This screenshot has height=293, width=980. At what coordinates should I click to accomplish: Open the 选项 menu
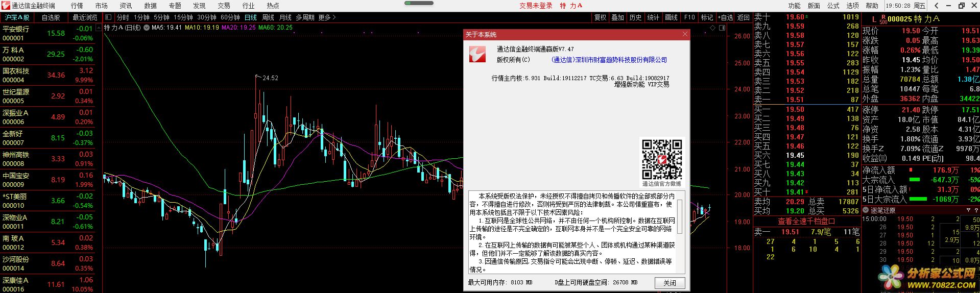tap(852, 6)
